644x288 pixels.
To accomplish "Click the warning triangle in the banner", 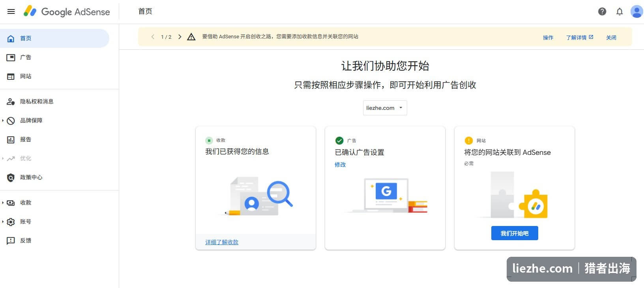I will click(191, 37).
